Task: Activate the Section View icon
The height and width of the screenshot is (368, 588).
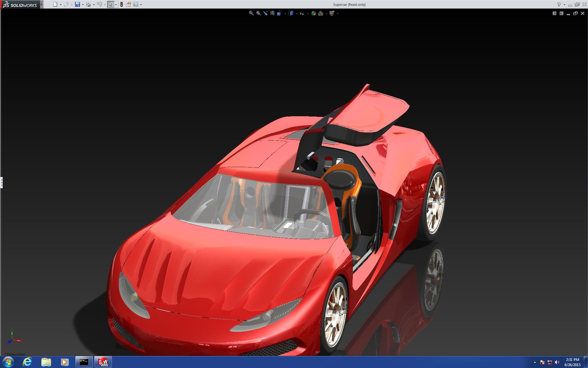Action: (273, 13)
